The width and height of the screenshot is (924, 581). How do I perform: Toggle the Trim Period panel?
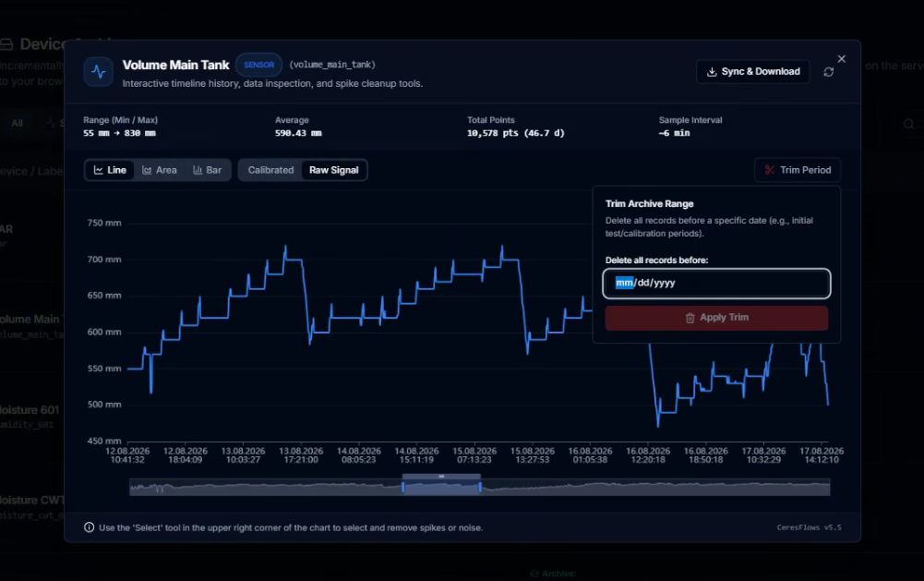click(798, 170)
